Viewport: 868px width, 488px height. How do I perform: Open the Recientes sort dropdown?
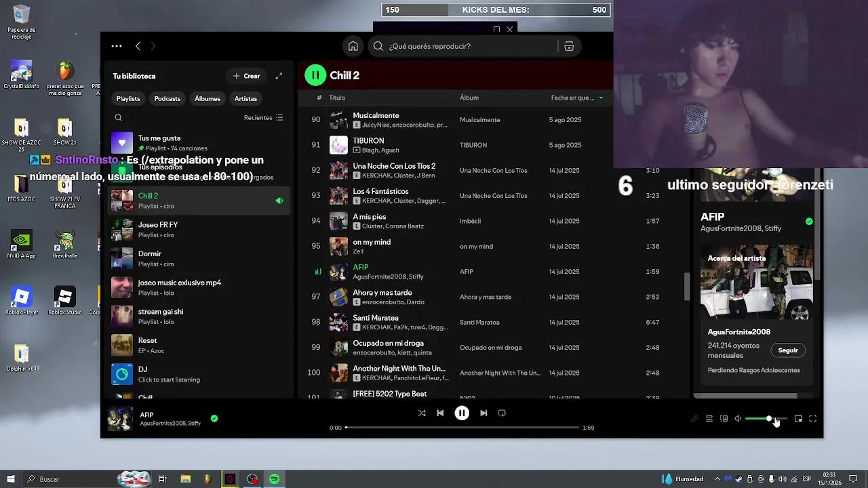click(x=263, y=118)
